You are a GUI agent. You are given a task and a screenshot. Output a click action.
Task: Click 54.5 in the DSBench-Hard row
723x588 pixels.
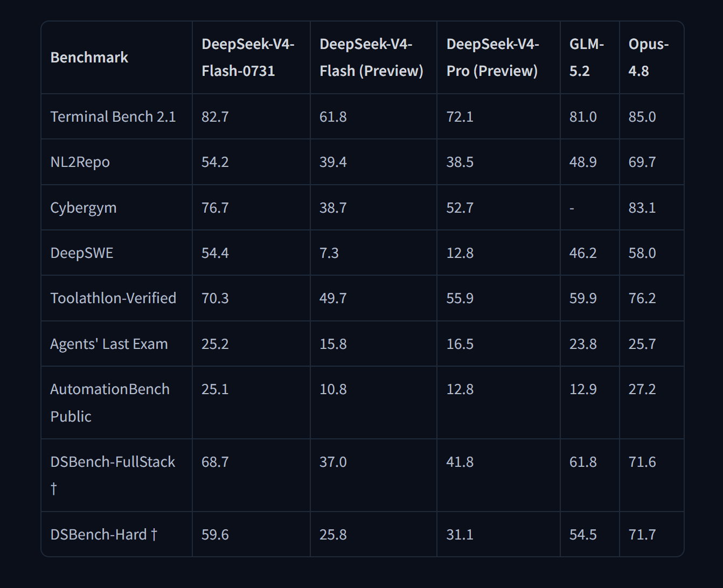click(x=583, y=535)
